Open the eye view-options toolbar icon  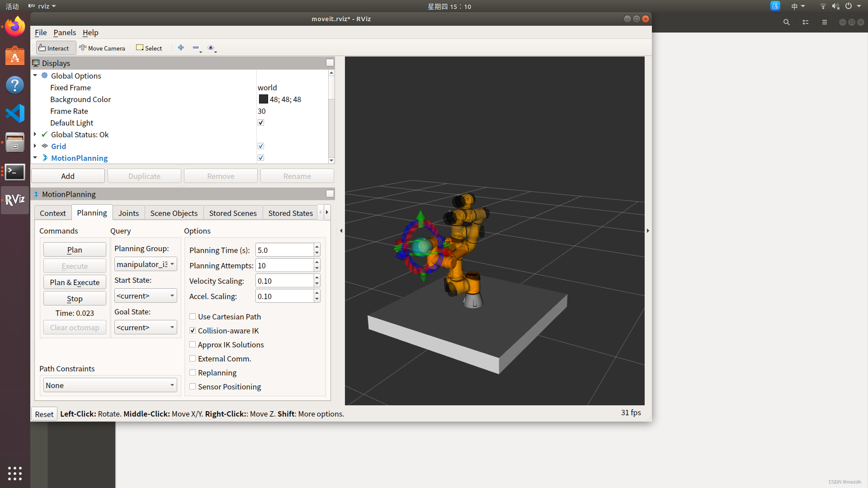211,47
